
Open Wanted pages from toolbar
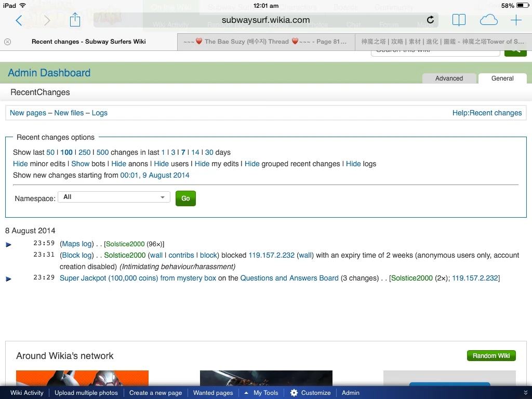pyautogui.click(x=213, y=393)
